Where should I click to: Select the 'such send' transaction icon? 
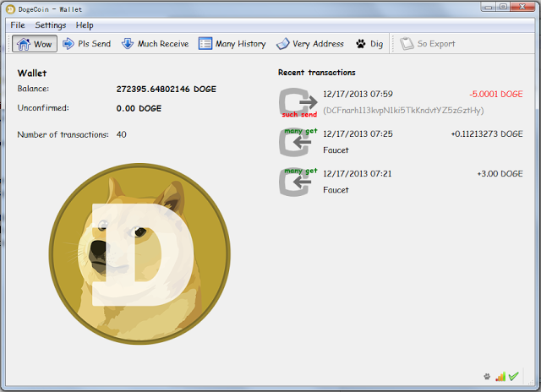pos(298,101)
